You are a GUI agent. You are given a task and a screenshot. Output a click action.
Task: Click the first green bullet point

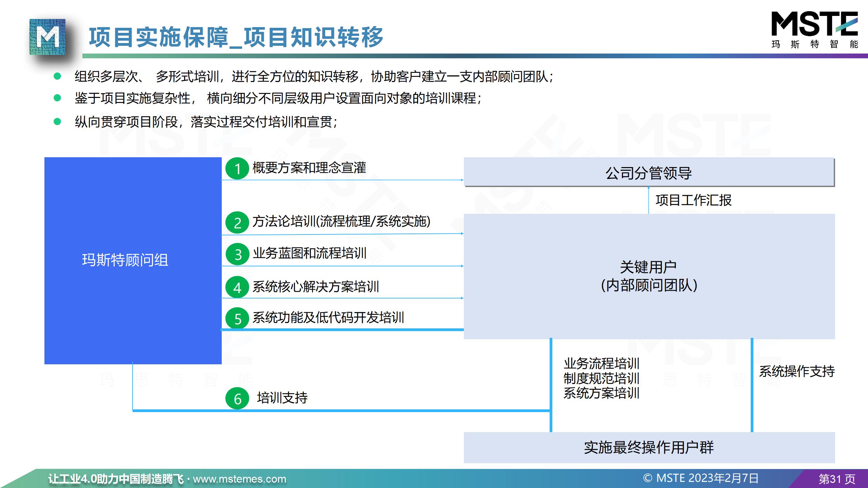coord(57,76)
